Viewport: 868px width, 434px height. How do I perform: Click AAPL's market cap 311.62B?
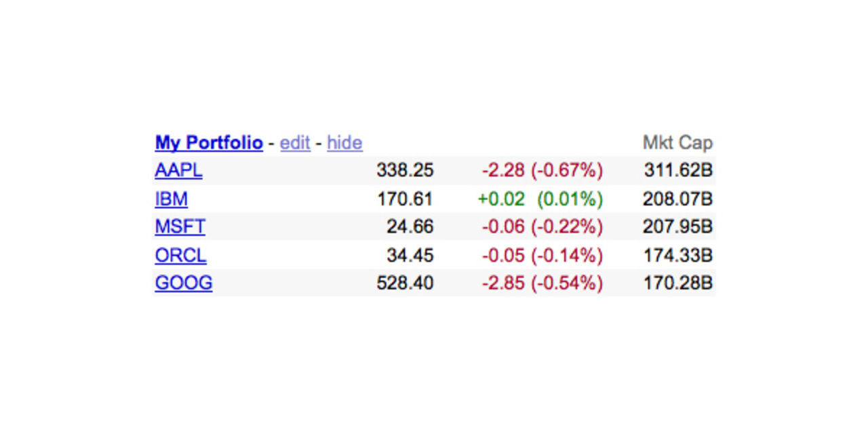tap(678, 170)
